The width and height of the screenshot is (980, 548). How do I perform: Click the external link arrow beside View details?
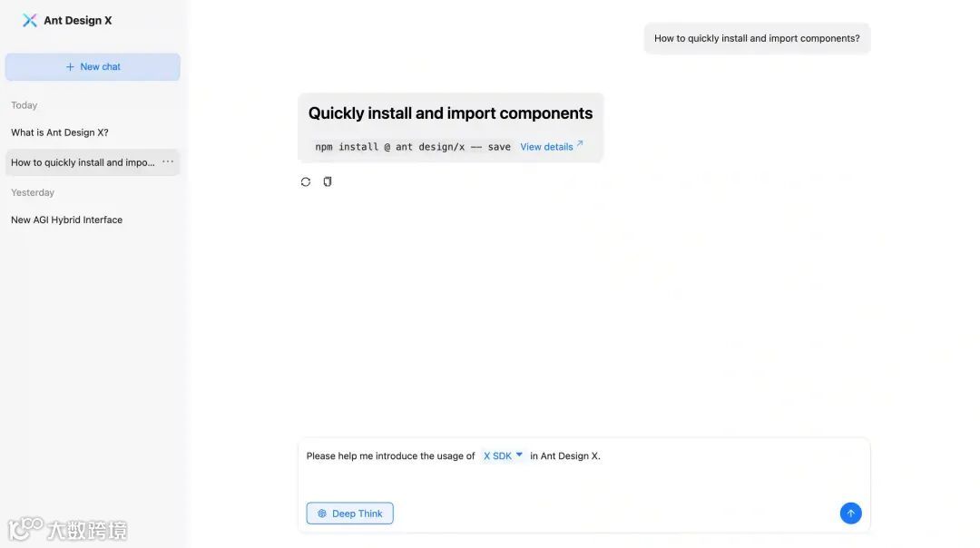click(580, 143)
